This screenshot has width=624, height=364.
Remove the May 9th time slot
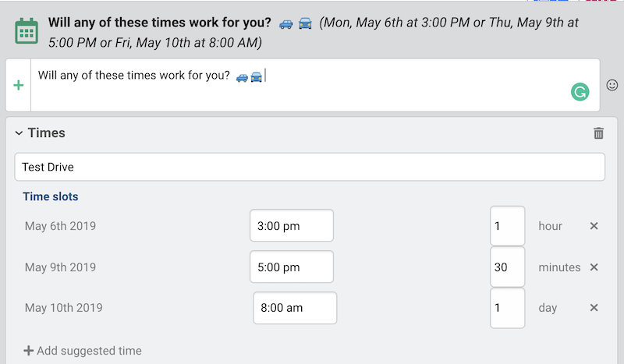point(594,267)
